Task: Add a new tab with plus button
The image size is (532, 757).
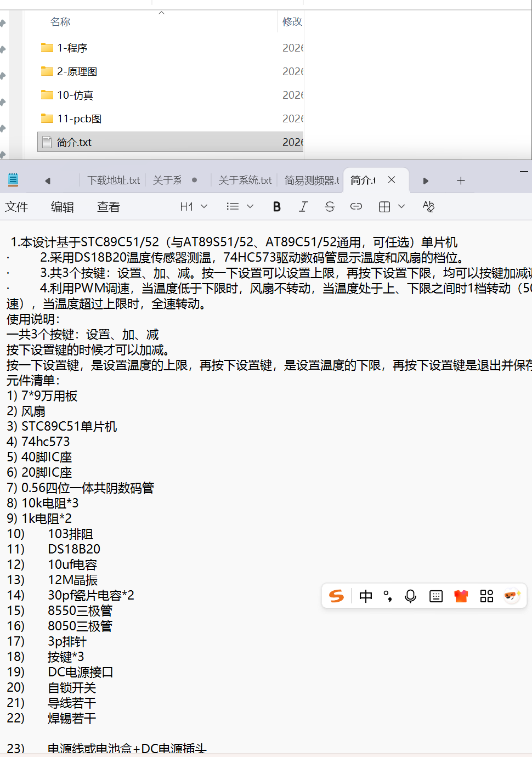Action: pos(461,180)
